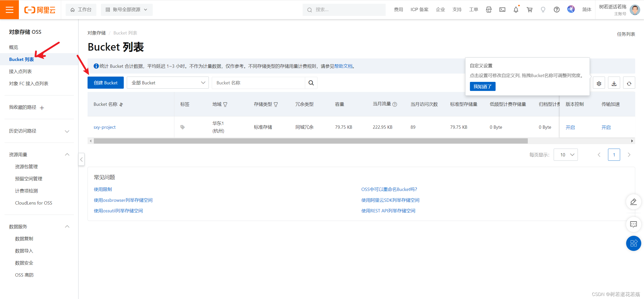Open the shopping cart icon
The width and height of the screenshot is (644, 299).
click(530, 10)
